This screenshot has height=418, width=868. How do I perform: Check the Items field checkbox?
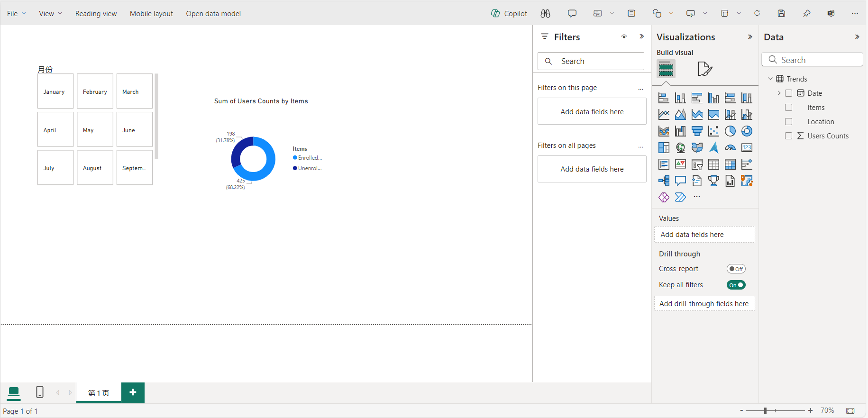(x=789, y=108)
